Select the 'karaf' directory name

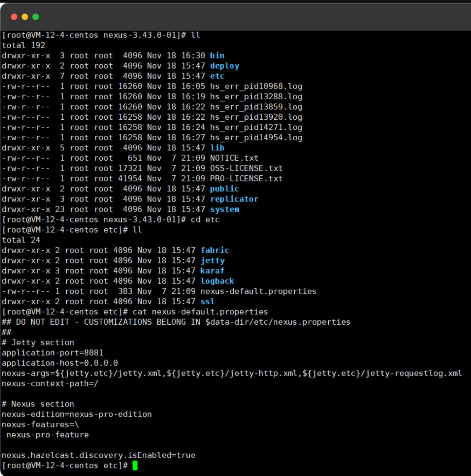(x=212, y=271)
